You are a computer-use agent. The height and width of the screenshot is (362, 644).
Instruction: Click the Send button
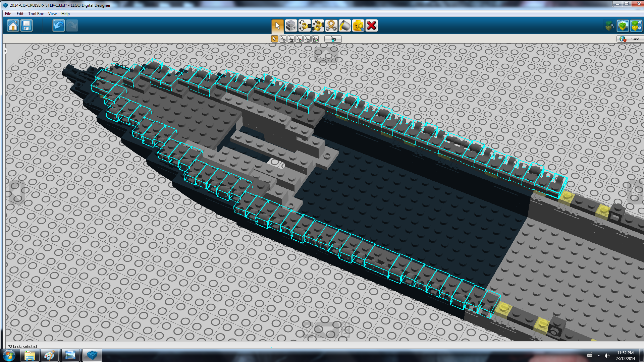point(630,39)
